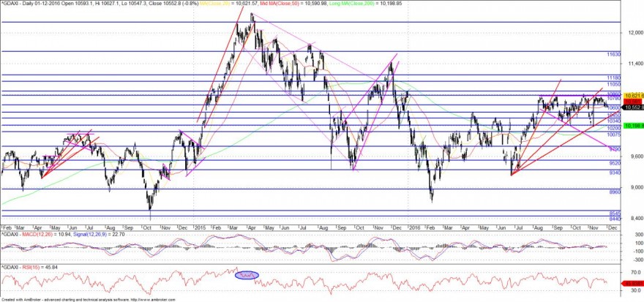Click the 2016 year label on time axis
This screenshot has width=644, height=302.
click(x=414, y=227)
